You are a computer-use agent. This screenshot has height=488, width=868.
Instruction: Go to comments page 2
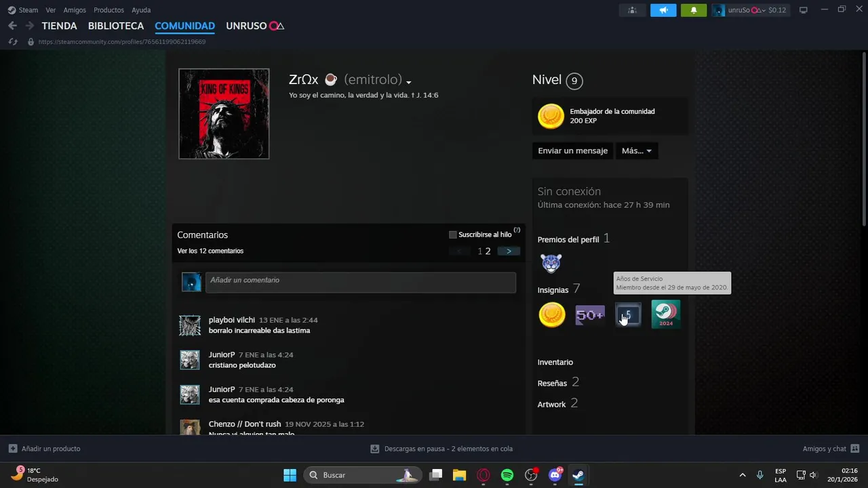(488, 251)
